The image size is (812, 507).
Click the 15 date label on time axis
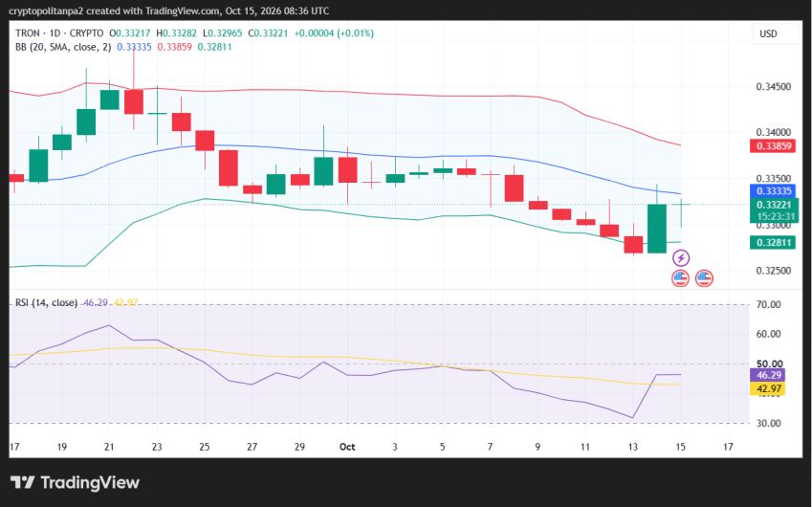tap(680, 447)
